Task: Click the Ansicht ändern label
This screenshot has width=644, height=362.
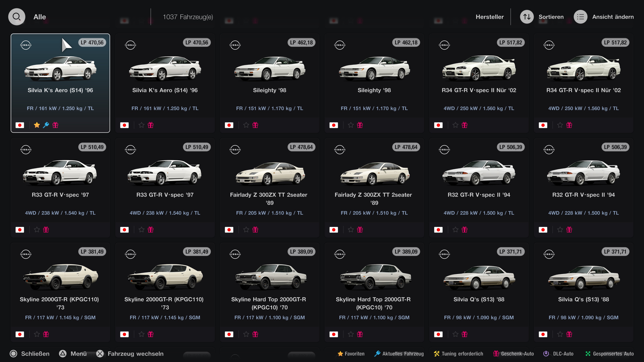Action: pos(613,17)
